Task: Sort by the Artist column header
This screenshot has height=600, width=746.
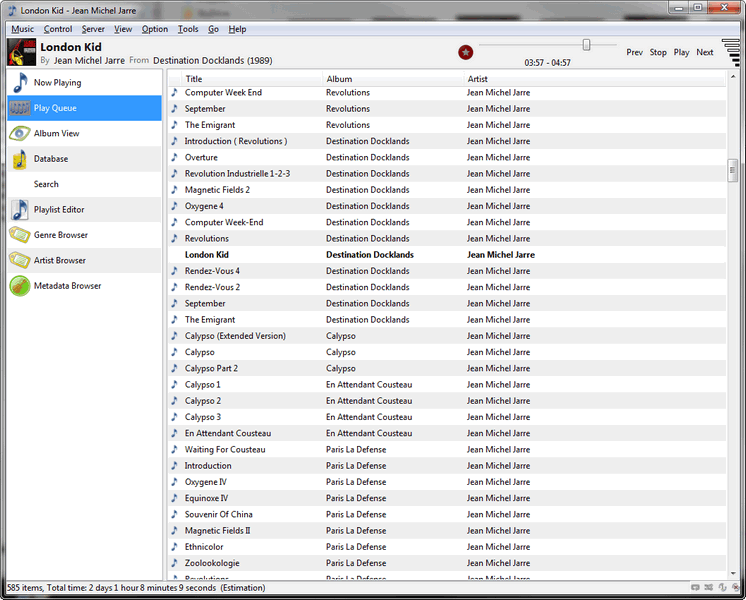Action: pos(595,79)
